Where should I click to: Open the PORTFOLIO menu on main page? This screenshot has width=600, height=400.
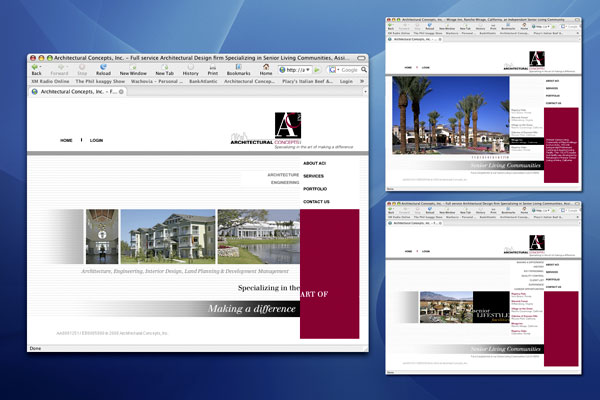pyautogui.click(x=316, y=189)
